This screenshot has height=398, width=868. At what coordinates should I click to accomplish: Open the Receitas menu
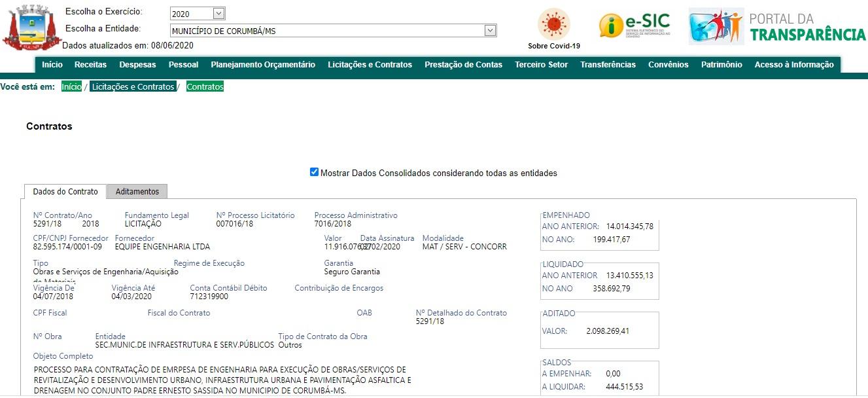click(x=90, y=65)
